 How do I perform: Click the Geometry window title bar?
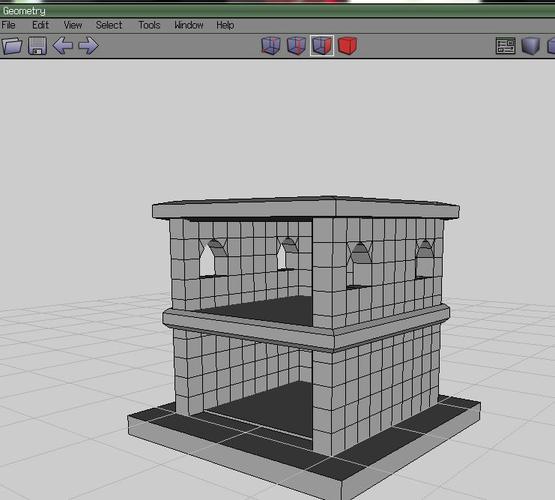click(278, 11)
